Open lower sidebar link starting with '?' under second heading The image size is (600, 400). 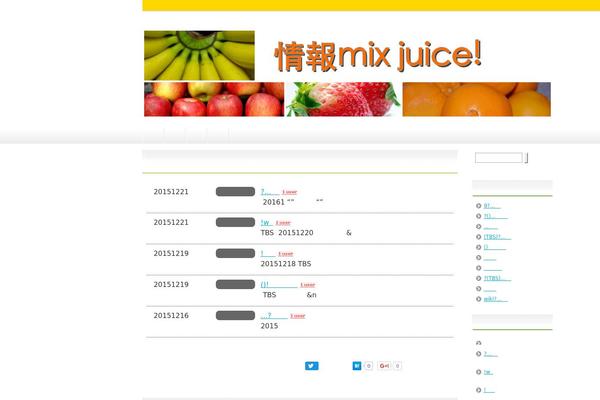(x=491, y=354)
